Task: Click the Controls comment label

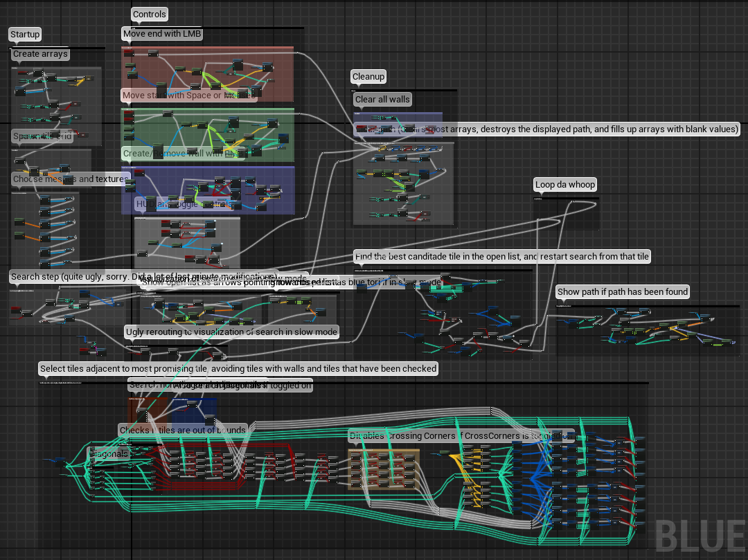Action: 150,15
